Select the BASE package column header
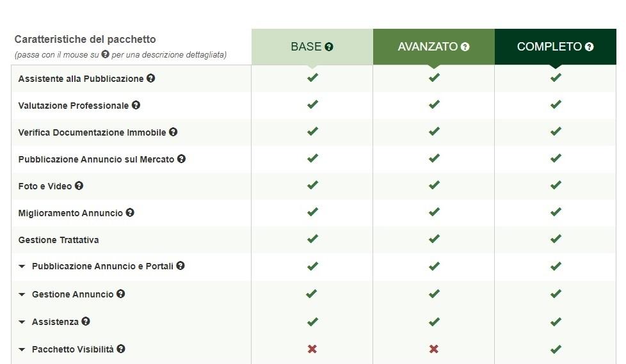626x364 pixels. (312, 47)
